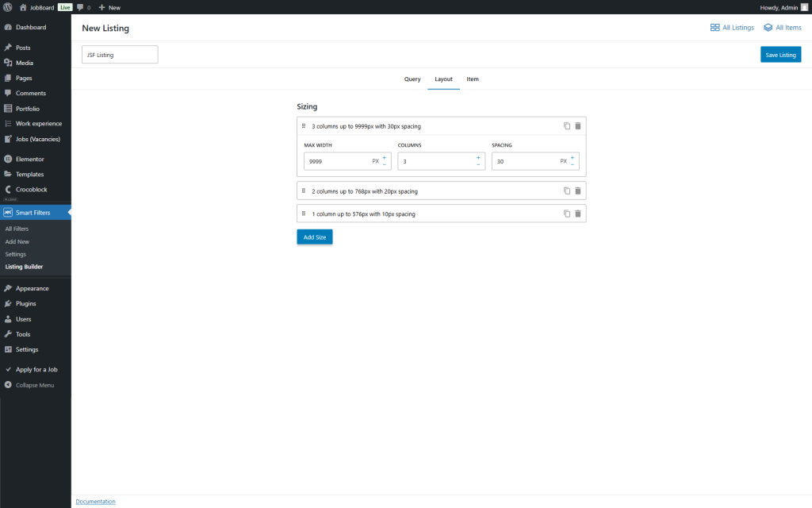This screenshot has width=812, height=508.
Task: Open Pages menu item
Action: click(x=35, y=78)
